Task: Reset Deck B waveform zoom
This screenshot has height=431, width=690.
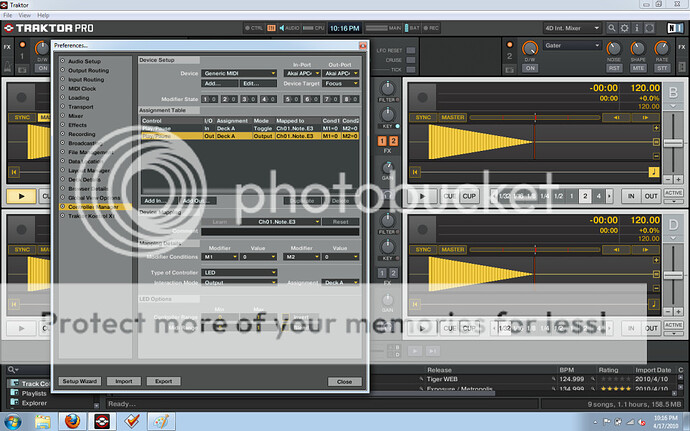Action: point(656,142)
